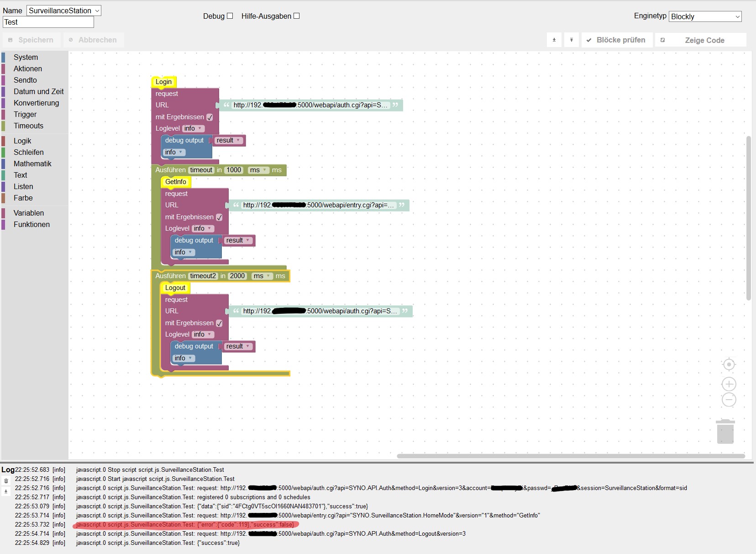Click the Abbrechen button

(x=93, y=40)
